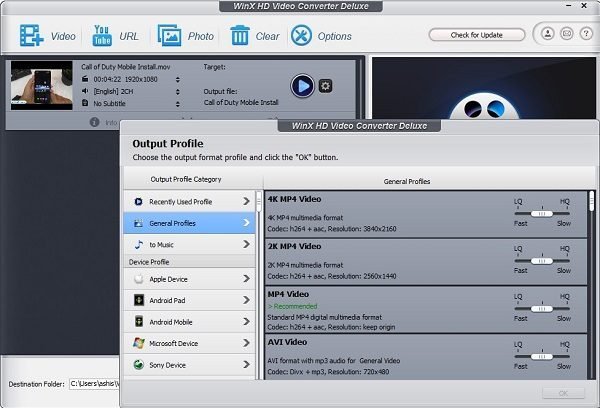The height and width of the screenshot is (408, 600).
Task: Open the audio track selector for [English] 2CH
Action: tap(178, 91)
